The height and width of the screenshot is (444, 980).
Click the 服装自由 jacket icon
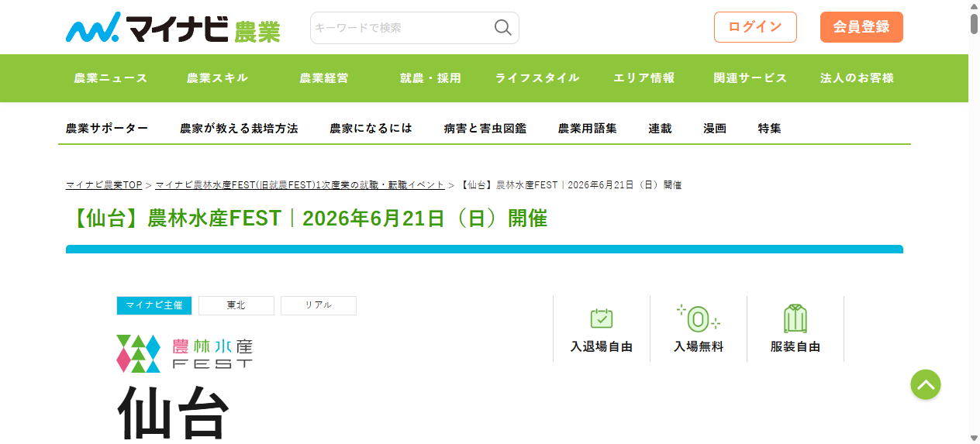[795, 318]
